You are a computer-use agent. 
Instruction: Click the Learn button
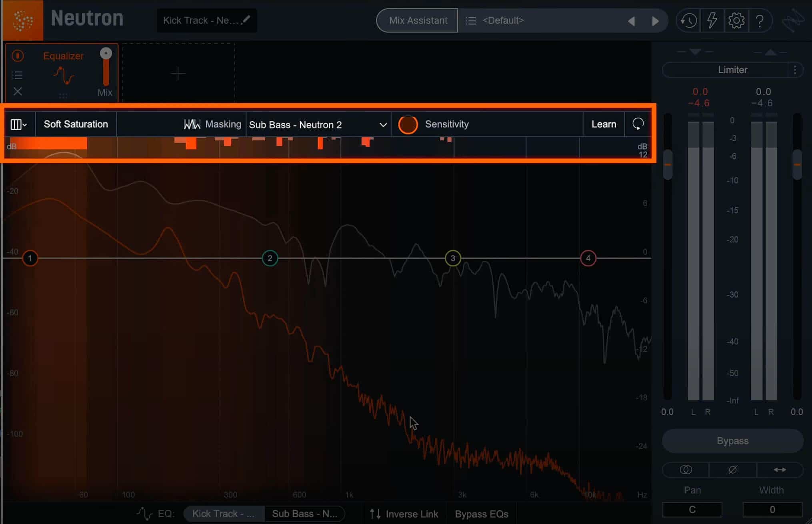pos(604,124)
